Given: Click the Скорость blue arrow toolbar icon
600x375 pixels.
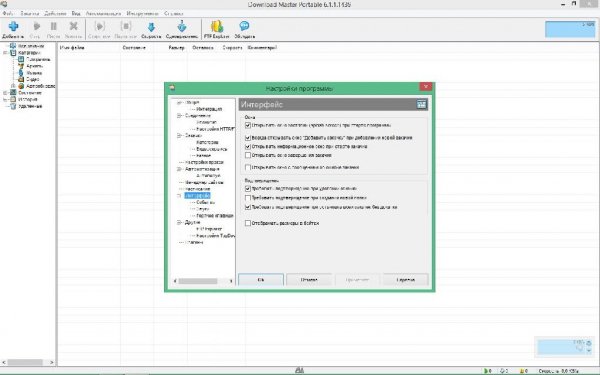Looking at the screenshot, I should pyautogui.click(x=151, y=26).
